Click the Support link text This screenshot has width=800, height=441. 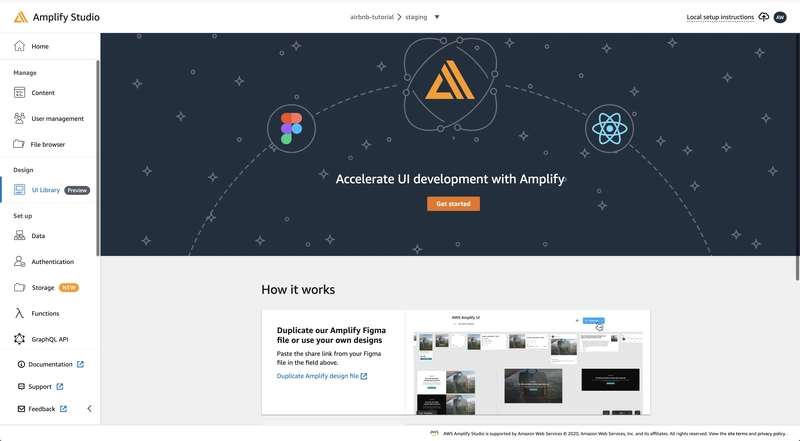[x=40, y=386]
